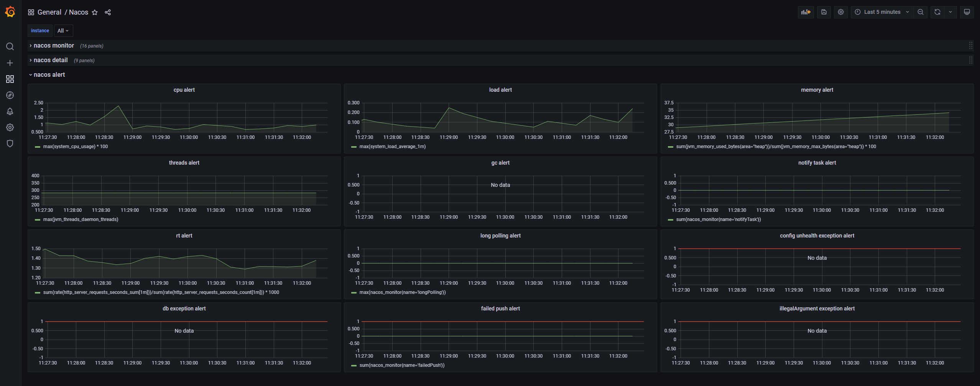Image resolution: width=980 pixels, height=386 pixels.
Task: Grab nacos monitor row drag handle
Action: coord(971,46)
